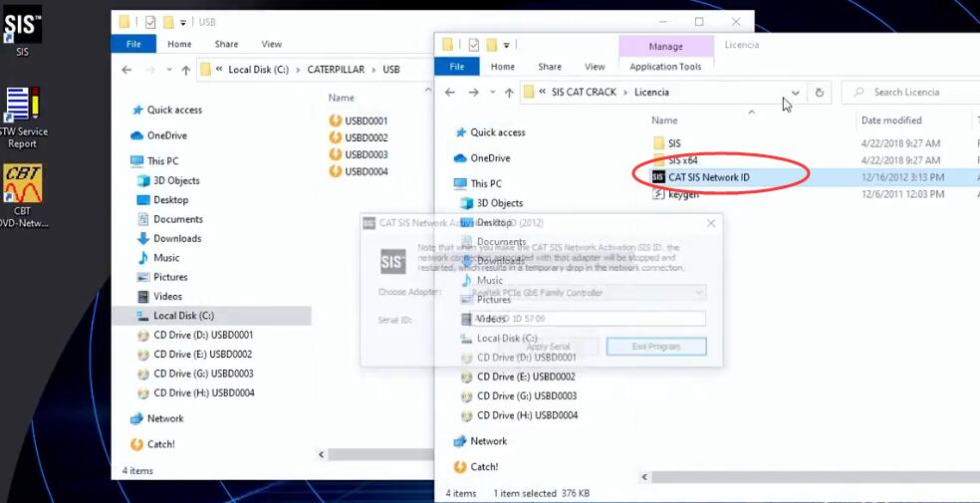The image size is (980, 503).
Task: Open OneDrive in Licencia sidebar
Action: click(482, 158)
